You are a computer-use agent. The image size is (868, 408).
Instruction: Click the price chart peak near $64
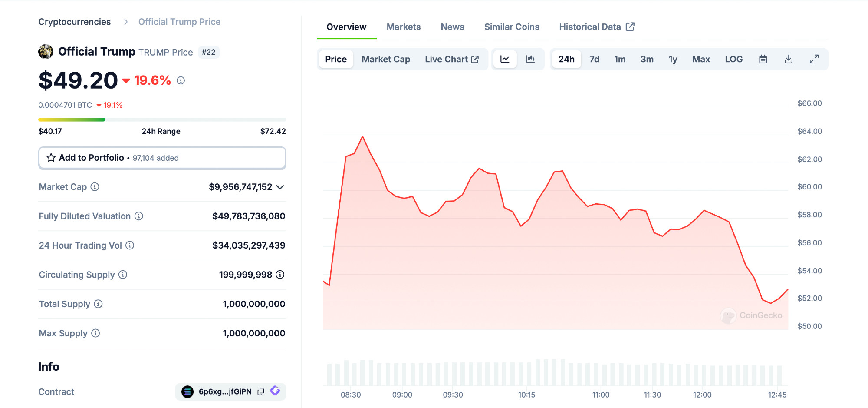pos(362,137)
